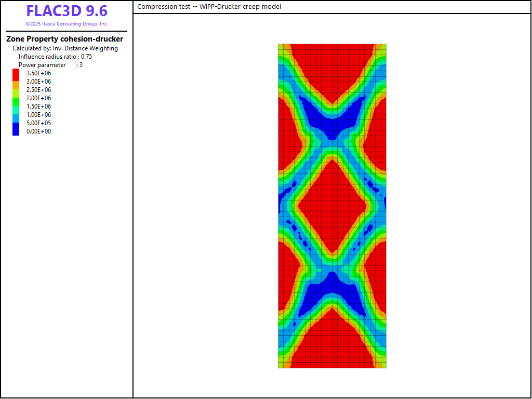Select the Compression test plot title text
Image resolution: width=532 pixels, height=399 pixels.
(x=209, y=7)
